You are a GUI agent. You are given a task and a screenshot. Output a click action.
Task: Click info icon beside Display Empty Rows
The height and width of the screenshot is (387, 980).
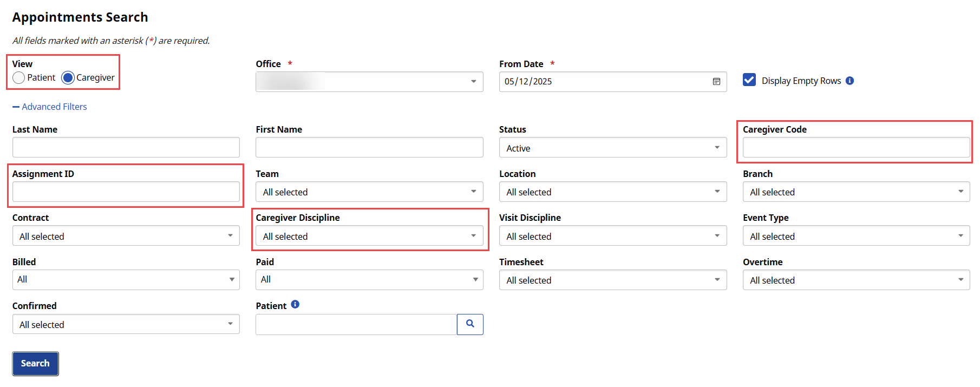click(850, 81)
